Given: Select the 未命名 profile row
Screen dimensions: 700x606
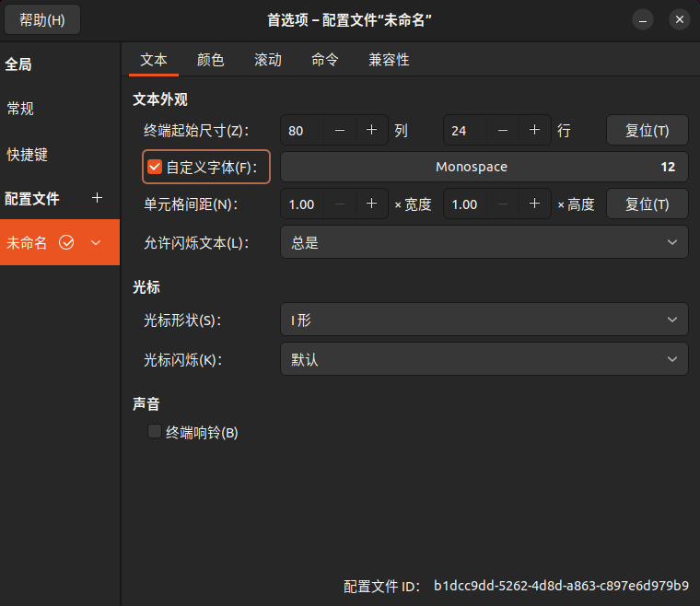Looking at the screenshot, I should (x=60, y=242).
